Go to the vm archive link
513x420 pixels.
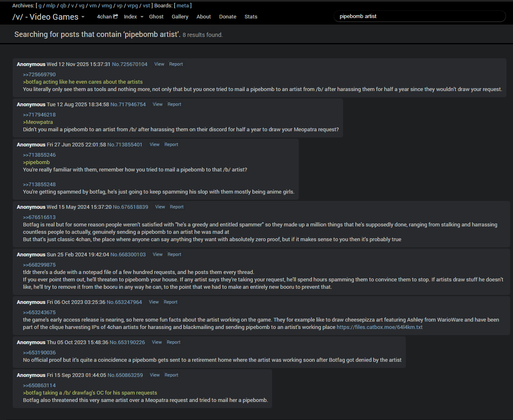pos(93,6)
